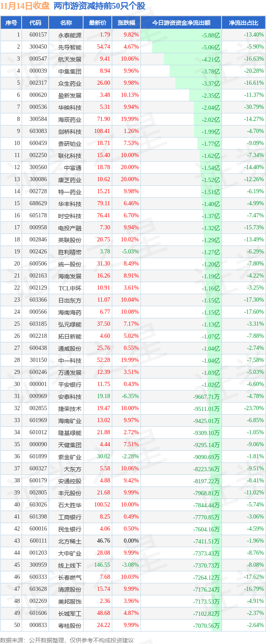
Task: Click stock code 600179
Action: (38, 481)
